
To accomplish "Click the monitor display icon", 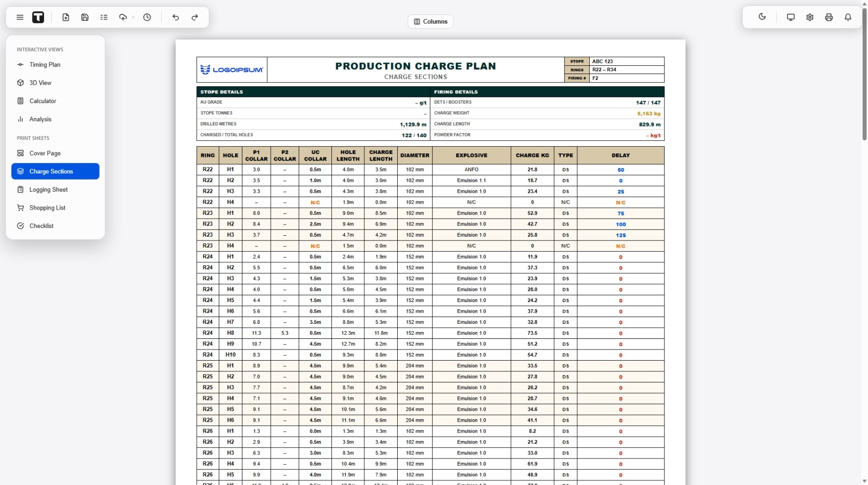I will tap(791, 17).
